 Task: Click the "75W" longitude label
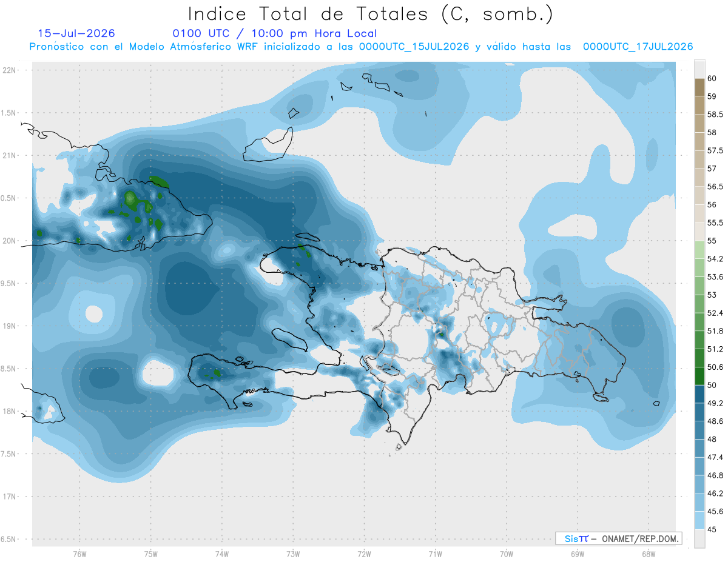pos(150,554)
